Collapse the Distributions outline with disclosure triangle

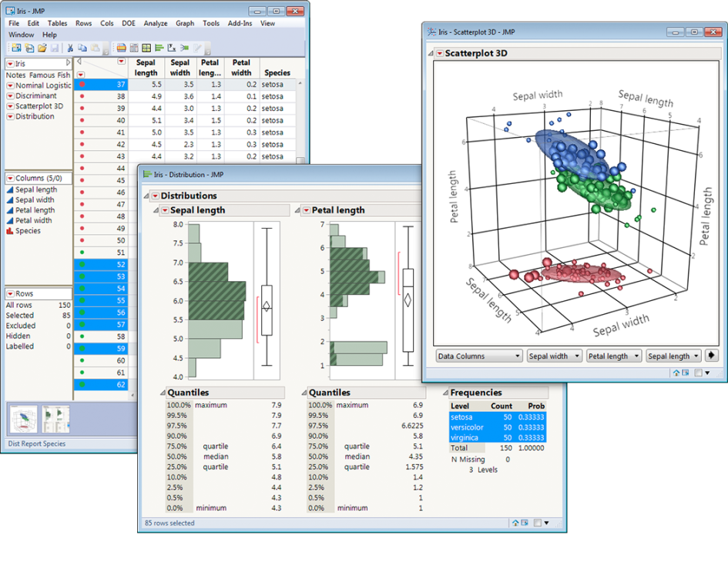point(145,196)
